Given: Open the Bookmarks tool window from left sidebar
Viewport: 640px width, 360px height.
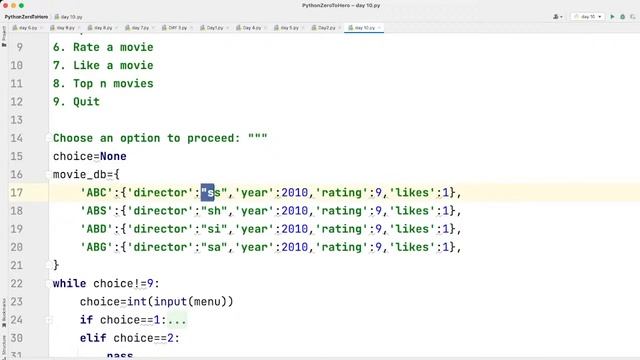Looking at the screenshot, I should coord(4,313).
